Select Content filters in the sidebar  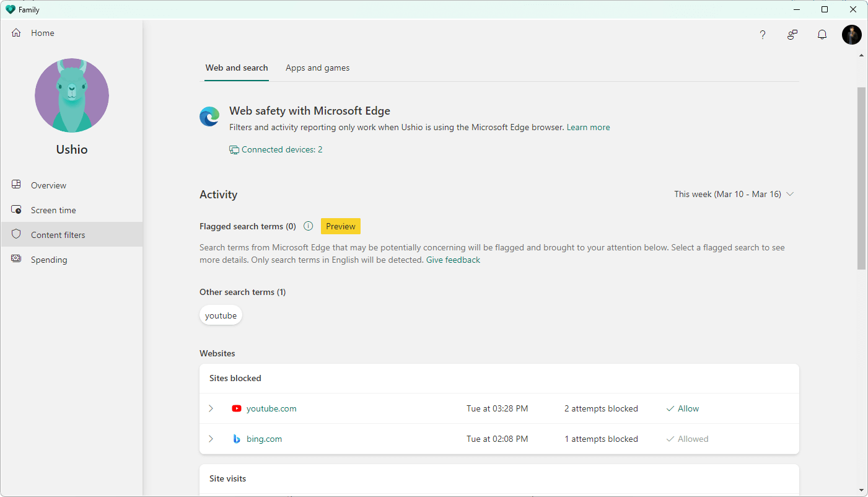(72, 235)
